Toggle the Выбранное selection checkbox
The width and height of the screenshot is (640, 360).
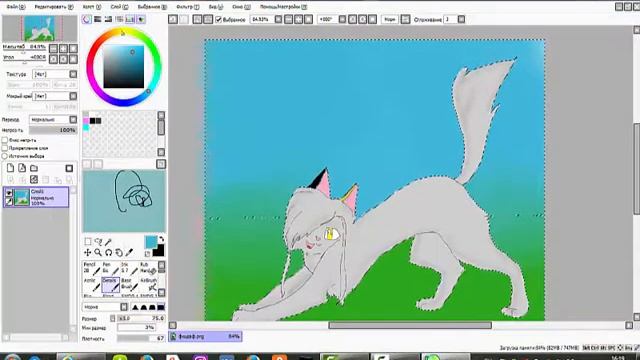(x=218, y=19)
